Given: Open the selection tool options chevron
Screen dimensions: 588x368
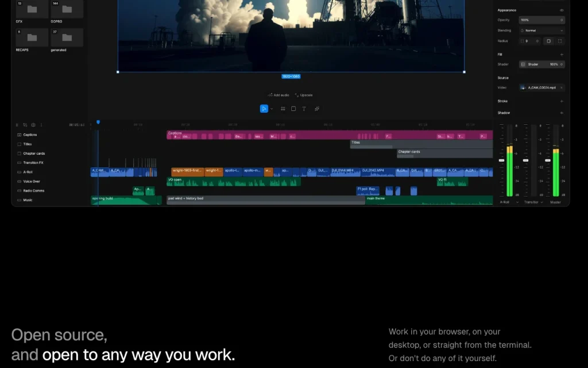Looking at the screenshot, I should pos(272,109).
